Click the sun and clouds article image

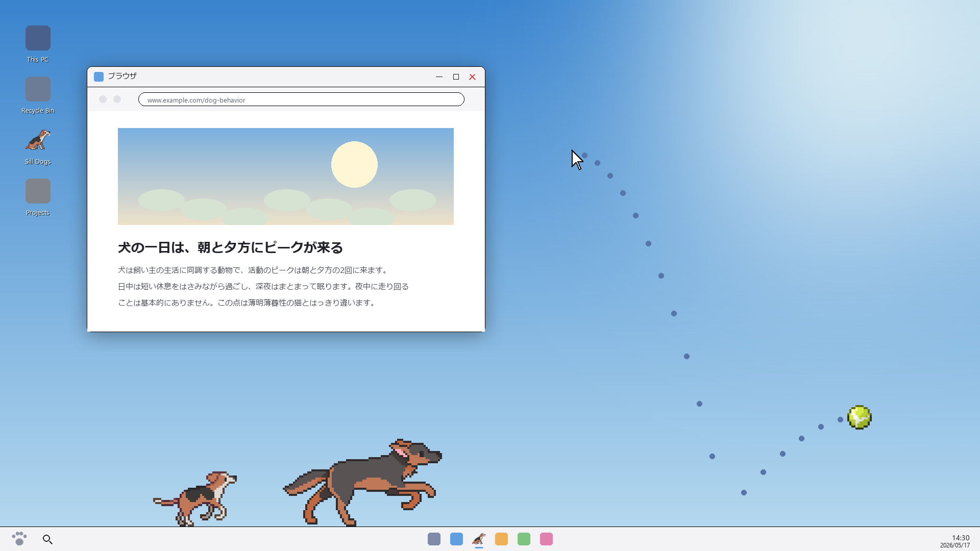click(x=286, y=177)
